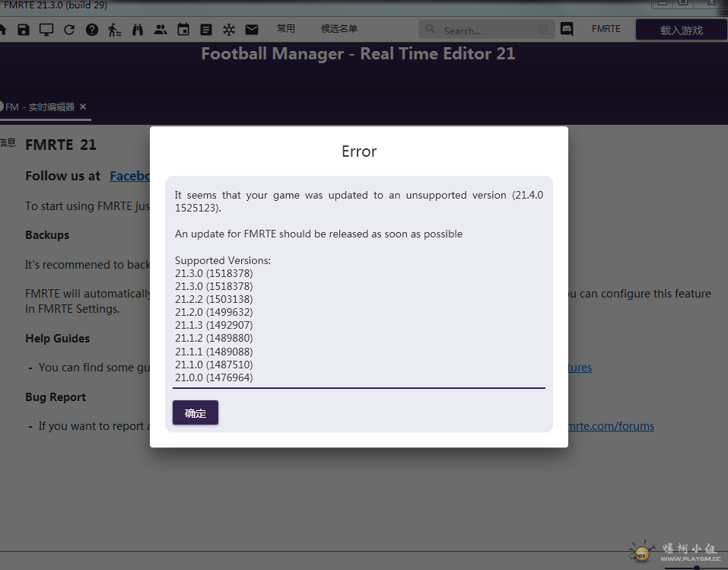Click the notes list icon
The image size is (728, 570).
pos(206,30)
